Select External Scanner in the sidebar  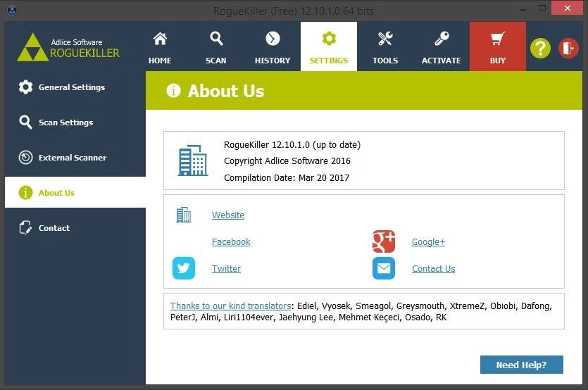point(75,158)
